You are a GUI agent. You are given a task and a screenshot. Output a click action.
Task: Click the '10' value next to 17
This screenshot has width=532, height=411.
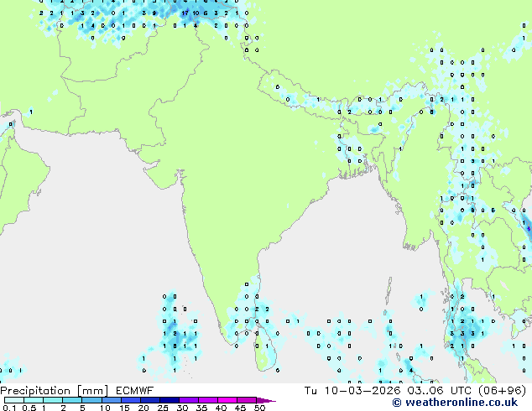tap(196, 13)
